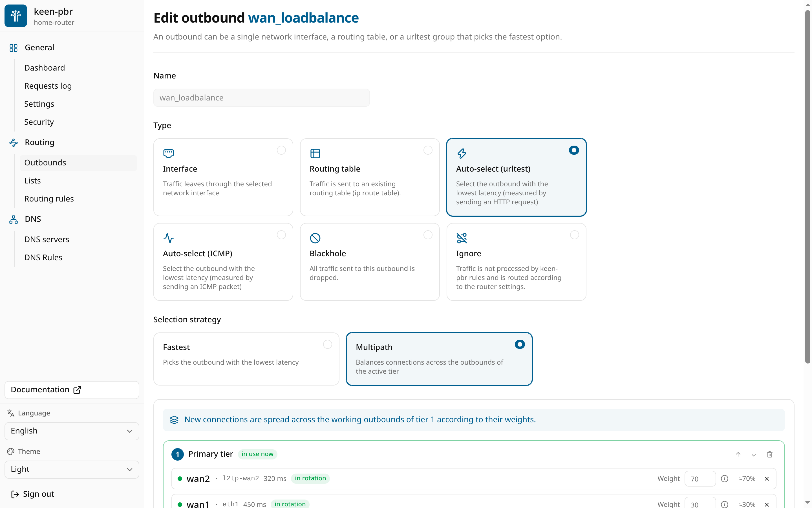Screen dimensions: 812x508
Task: Open the Theme dropdown
Action: [x=72, y=469]
